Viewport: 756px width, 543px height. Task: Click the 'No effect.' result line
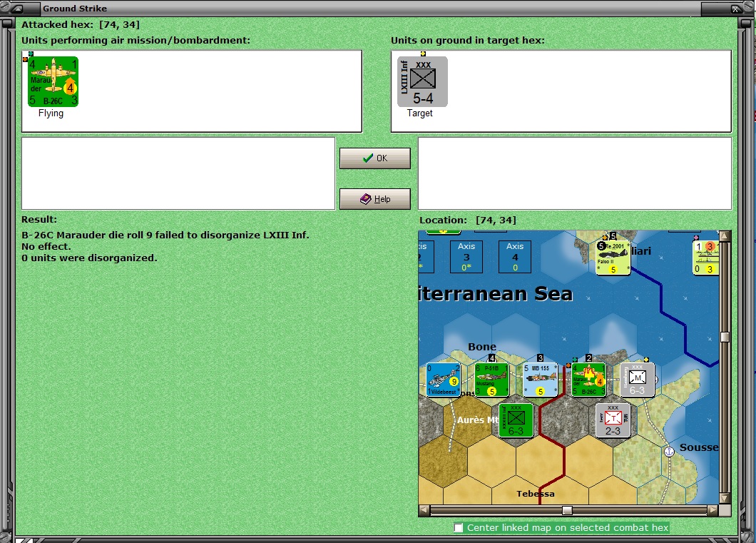(x=46, y=246)
